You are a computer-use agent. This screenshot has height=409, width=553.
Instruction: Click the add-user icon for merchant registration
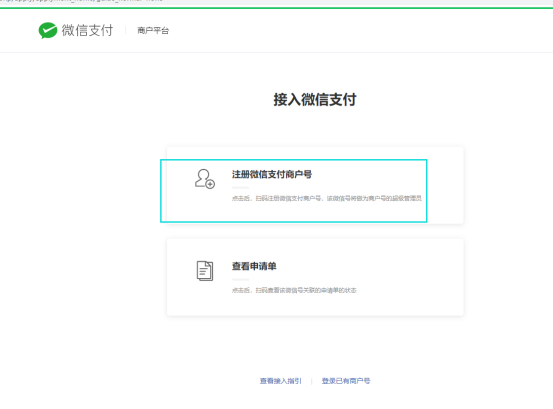[205, 179]
